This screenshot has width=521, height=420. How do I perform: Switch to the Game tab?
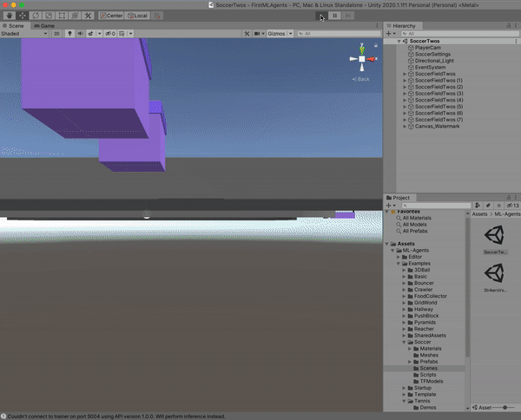coord(44,25)
